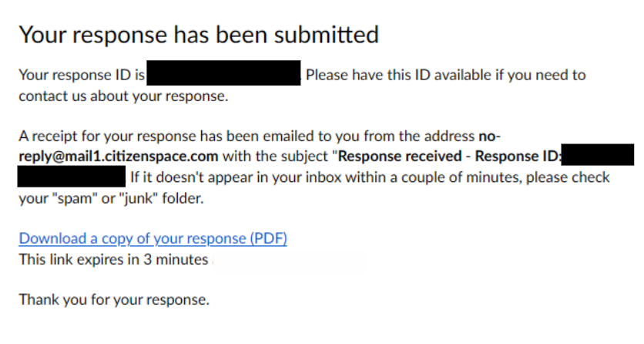Click the "within a couple of minutes" text
The width and height of the screenshot is (644, 344).
(431, 178)
